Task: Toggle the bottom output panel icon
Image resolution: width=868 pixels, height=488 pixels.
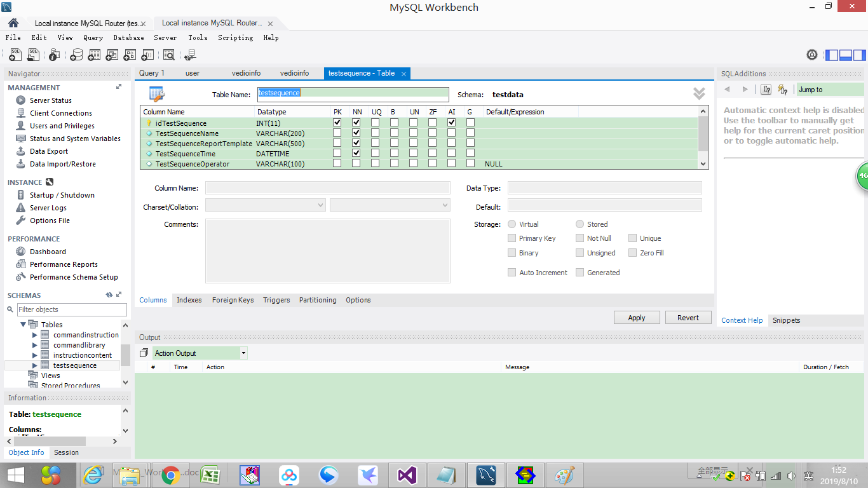Action: point(845,55)
